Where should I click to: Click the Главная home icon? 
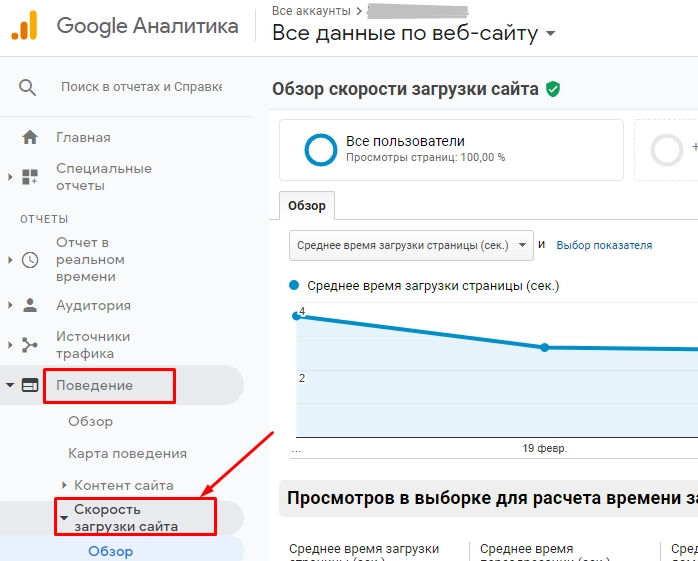point(30,137)
